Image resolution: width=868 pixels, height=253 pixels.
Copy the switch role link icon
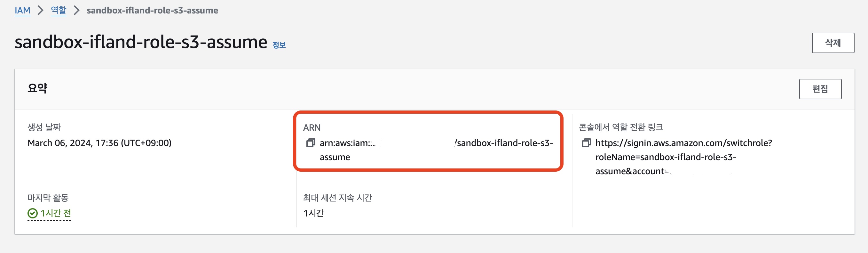pyautogui.click(x=586, y=143)
